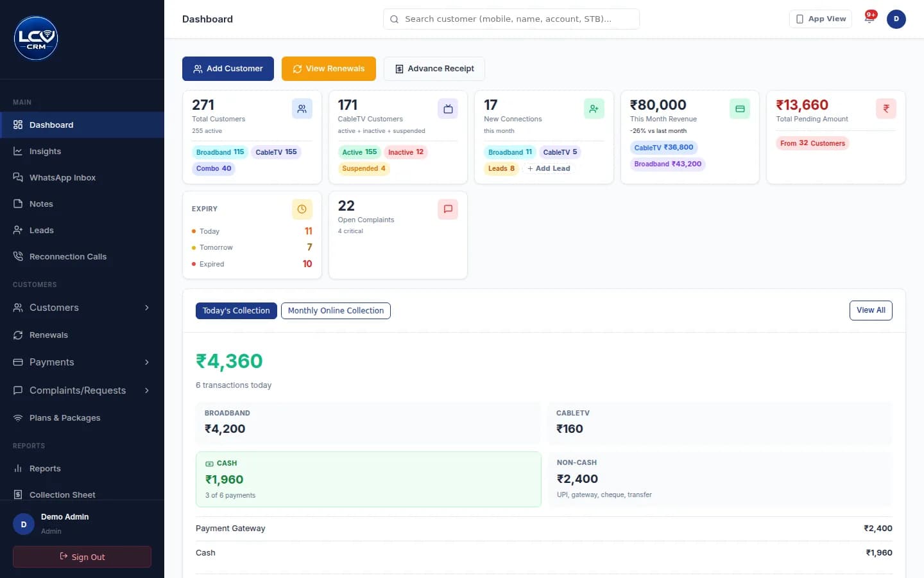
Task: Click the Total Customers people icon
Action: pyautogui.click(x=302, y=109)
